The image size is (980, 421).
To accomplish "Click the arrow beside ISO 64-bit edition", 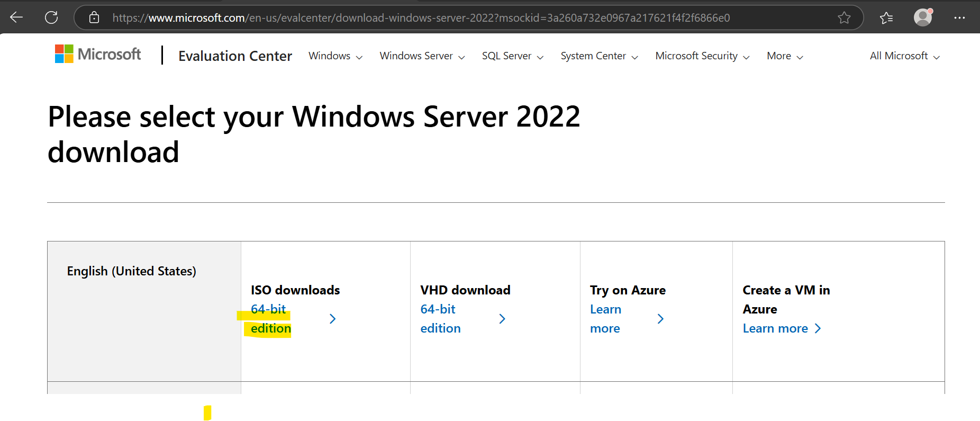I will pos(332,319).
